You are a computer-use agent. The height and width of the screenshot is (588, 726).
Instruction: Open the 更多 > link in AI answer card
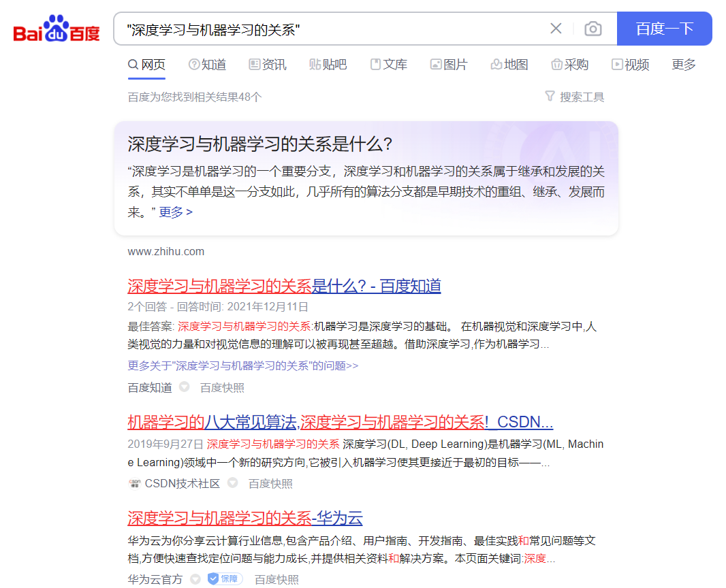(x=176, y=212)
